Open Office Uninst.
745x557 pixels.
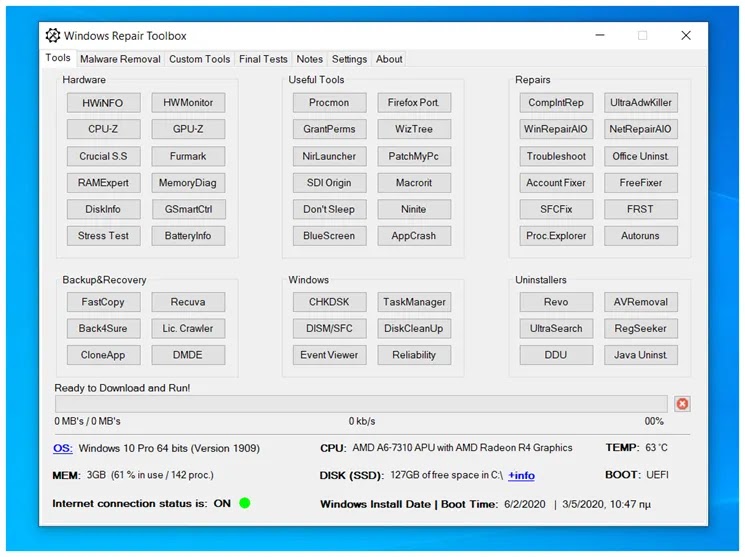[640, 156]
